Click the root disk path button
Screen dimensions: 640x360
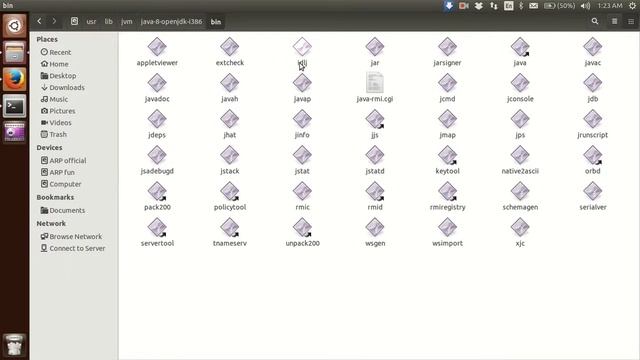74,21
